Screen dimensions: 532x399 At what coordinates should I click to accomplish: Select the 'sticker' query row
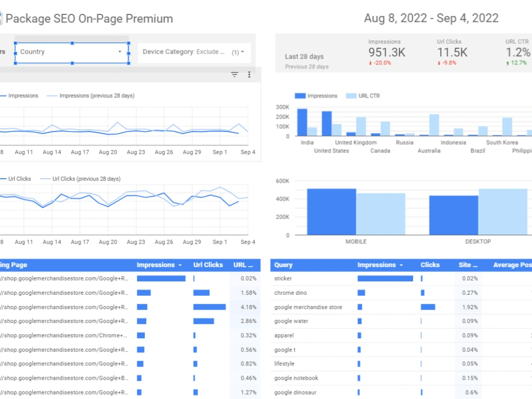coord(401,279)
